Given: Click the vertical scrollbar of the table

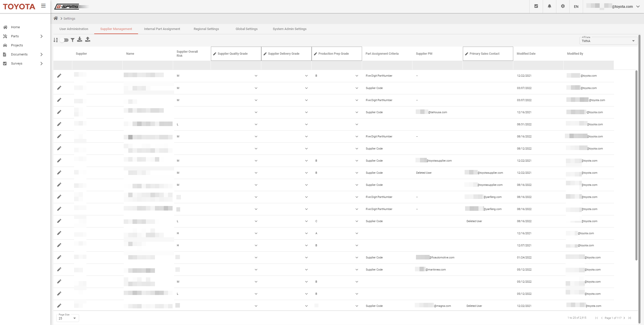Looking at the screenshot, I should 636,165.
